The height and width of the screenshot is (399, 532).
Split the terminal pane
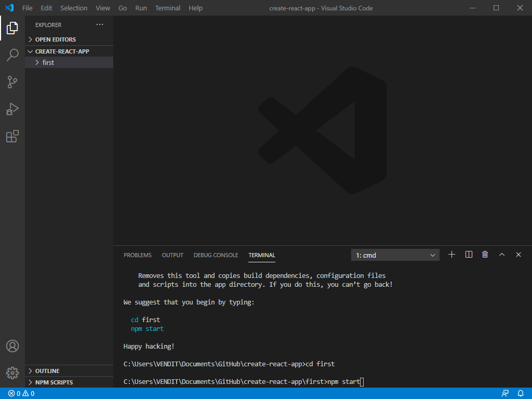coord(469,255)
